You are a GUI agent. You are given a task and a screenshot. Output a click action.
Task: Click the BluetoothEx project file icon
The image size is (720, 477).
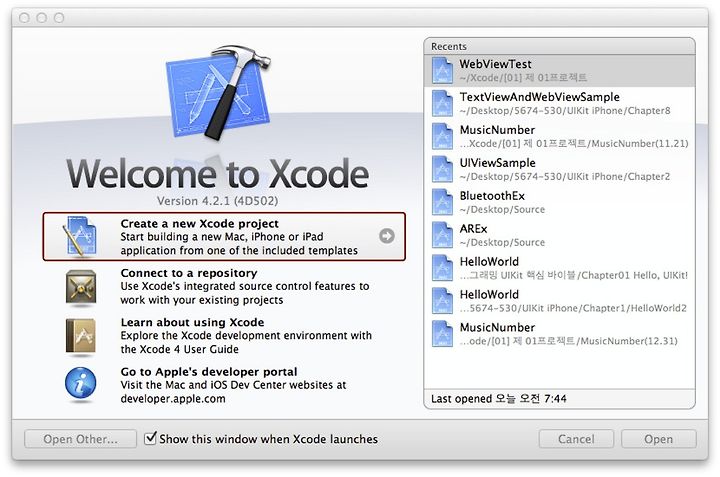[x=442, y=202]
